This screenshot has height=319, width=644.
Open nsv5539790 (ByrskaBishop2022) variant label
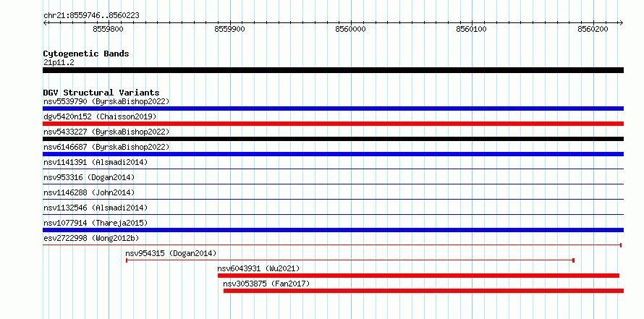[x=106, y=101]
